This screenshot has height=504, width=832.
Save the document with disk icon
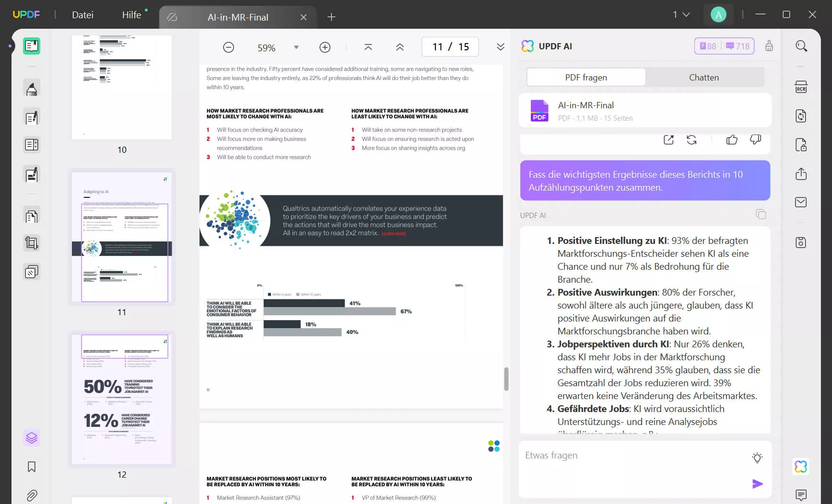click(x=801, y=242)
